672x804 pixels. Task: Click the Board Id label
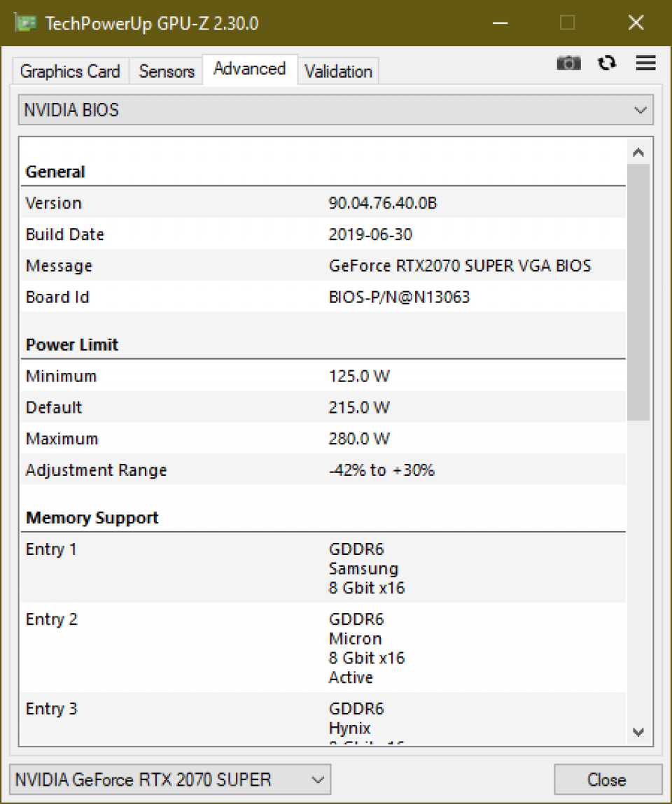point(57,297)
